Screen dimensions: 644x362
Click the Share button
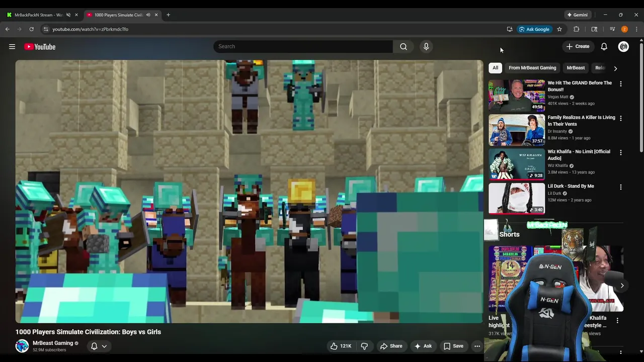391,346
